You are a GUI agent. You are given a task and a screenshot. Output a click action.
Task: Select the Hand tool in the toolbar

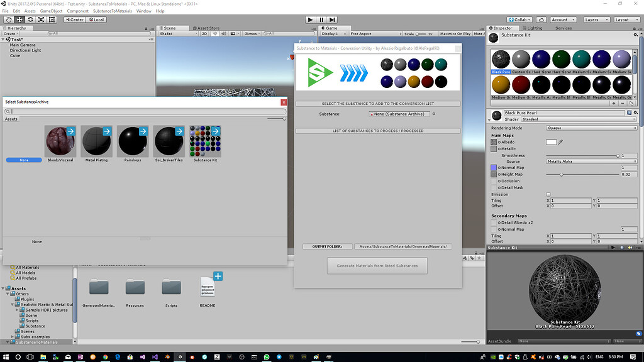8,19
